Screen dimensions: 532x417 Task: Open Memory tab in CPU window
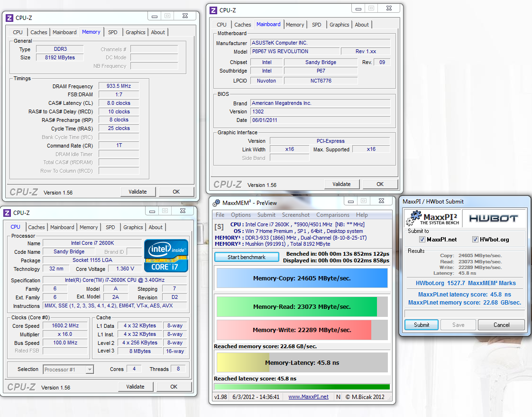coord(89,227)
